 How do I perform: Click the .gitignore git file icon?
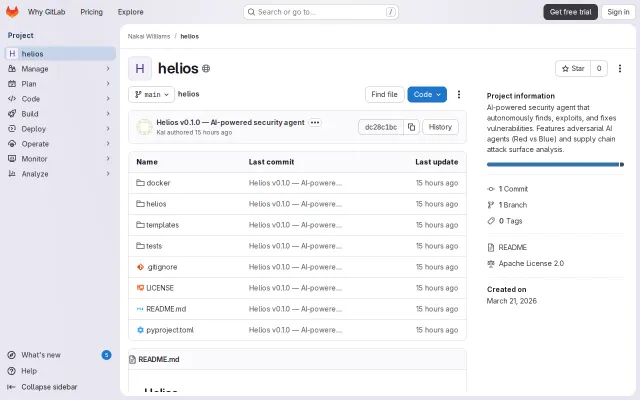[140, 267]
